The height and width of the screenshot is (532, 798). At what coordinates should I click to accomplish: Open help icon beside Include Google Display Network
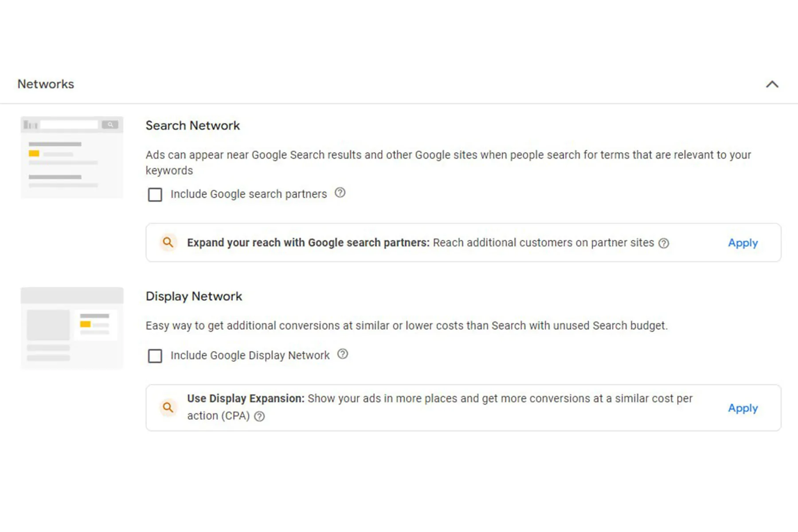tap(343, 354)
